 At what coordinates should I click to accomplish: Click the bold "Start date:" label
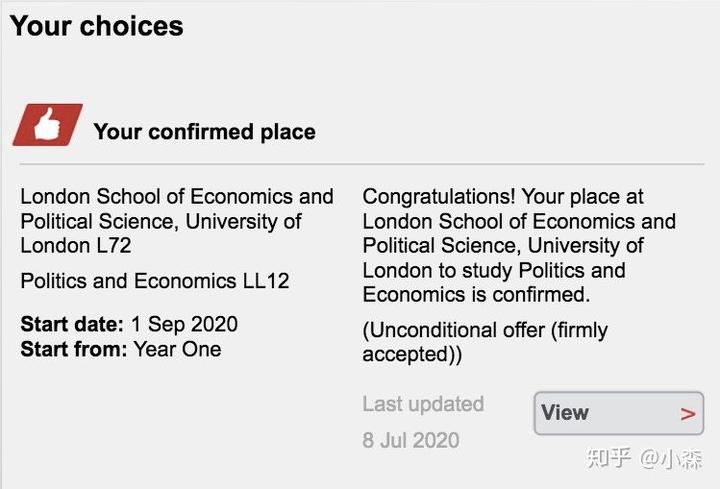pos(72,325)
